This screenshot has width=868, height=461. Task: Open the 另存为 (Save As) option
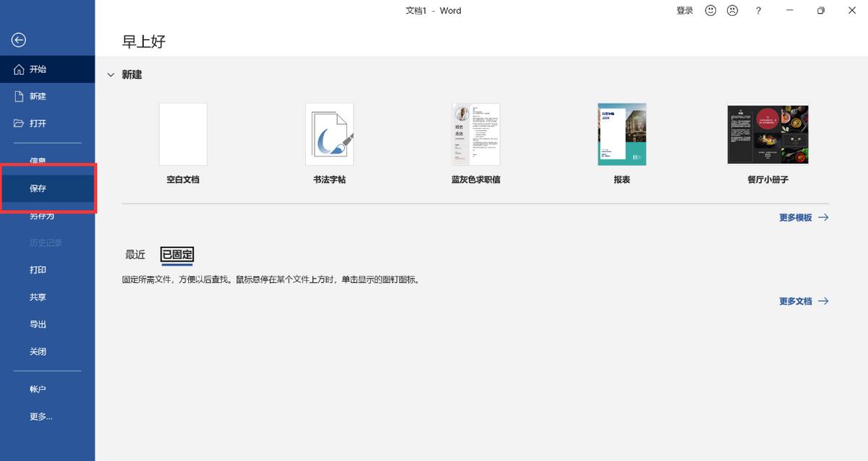pyautogui.click(x=41, y=215)
